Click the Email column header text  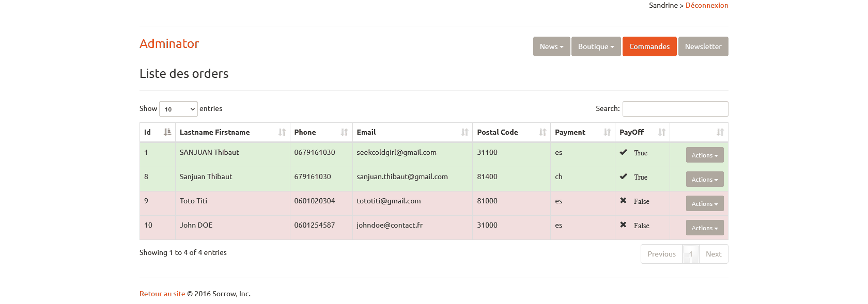(366, 132)
